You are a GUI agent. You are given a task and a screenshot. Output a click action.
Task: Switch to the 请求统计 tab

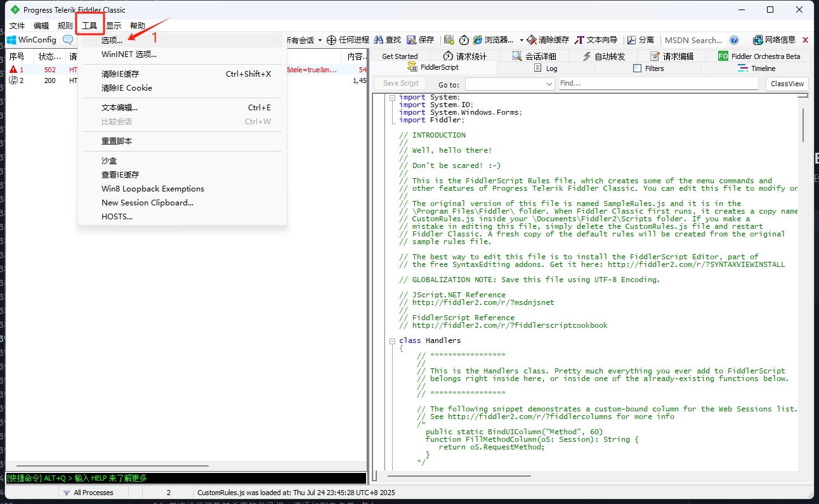(x=465, y=56)
